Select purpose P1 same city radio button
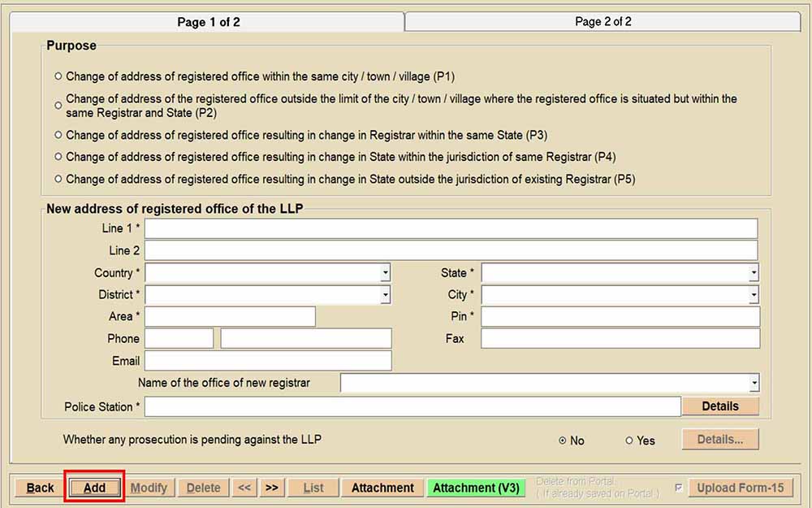This screenshot has height=508, width=812. click(x=58, y=76)
